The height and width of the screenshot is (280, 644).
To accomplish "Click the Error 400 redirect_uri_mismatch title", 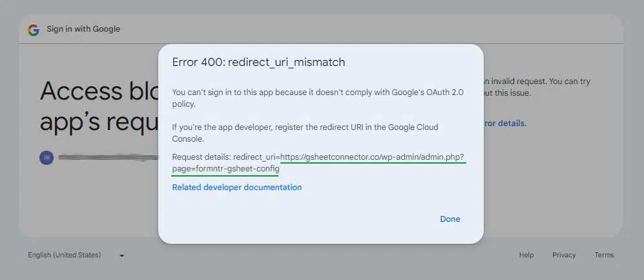I will point(258,62).
